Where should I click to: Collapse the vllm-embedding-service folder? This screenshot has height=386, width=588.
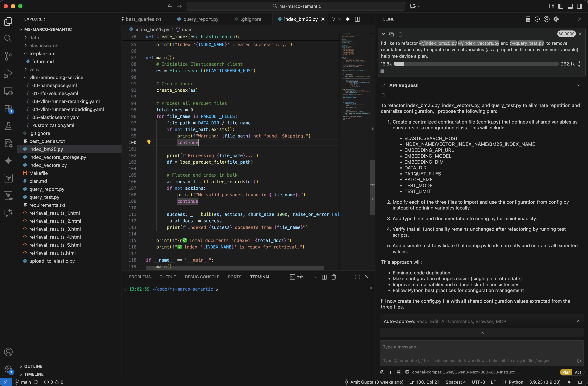coord(56,77)
